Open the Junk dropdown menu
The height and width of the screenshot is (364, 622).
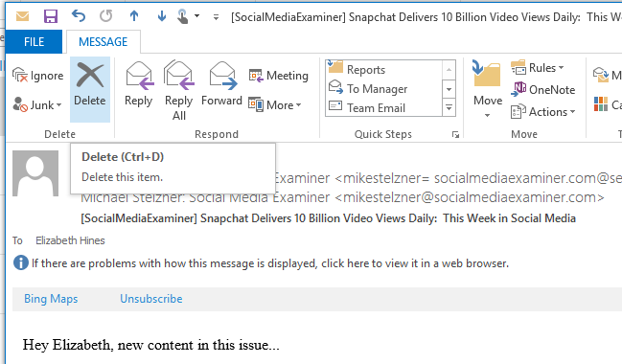coord(37,105)
